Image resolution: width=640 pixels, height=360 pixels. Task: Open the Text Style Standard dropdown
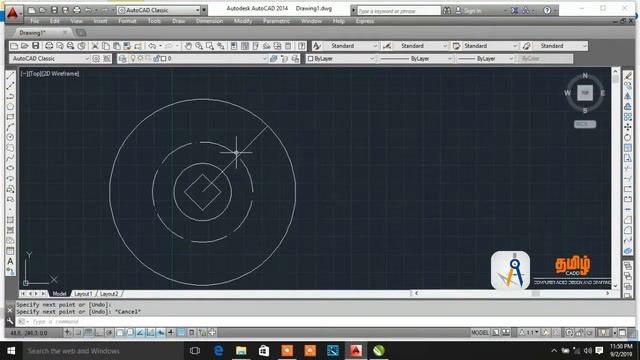pos(352,46)
